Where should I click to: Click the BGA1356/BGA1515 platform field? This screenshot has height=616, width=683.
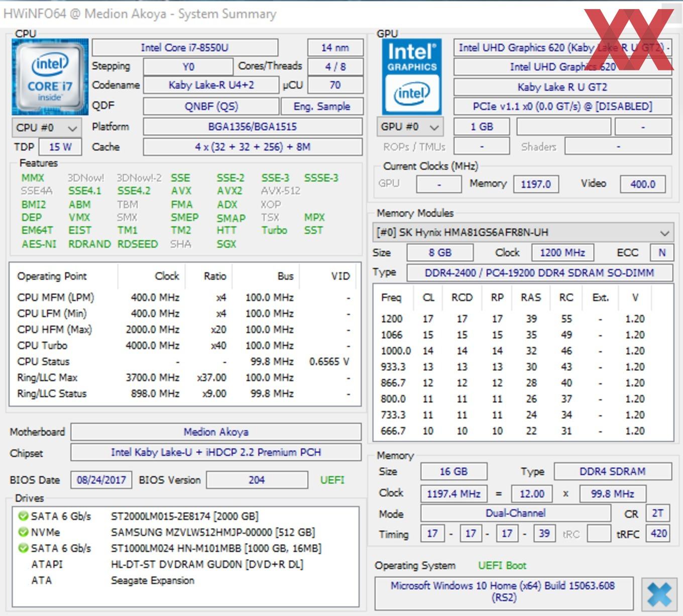point(253,127)
